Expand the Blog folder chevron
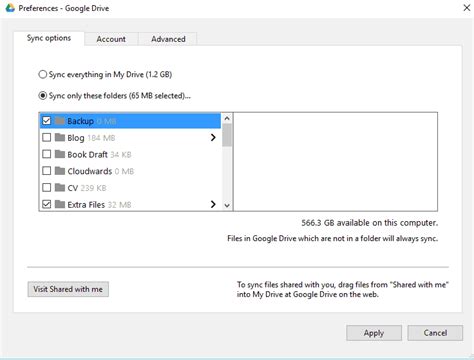This screenshot has width=474, height=360. pyautogui.click(x=213, y=137)
